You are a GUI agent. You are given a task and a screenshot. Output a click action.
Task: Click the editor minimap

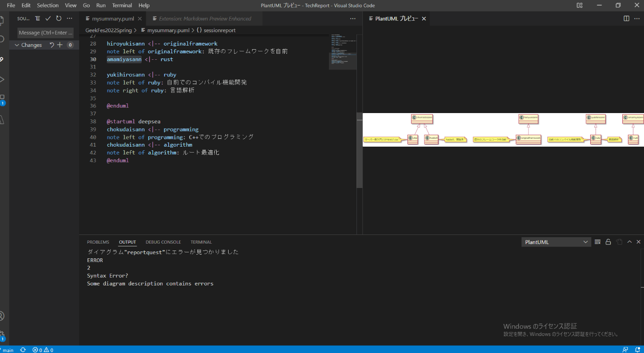(343, 51)
